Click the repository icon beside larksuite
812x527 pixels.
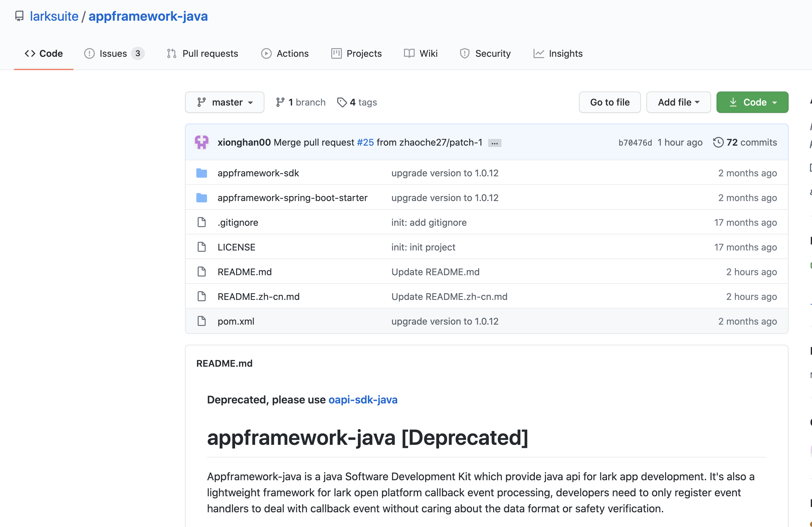pyautogui.click(x=19, y=16)
